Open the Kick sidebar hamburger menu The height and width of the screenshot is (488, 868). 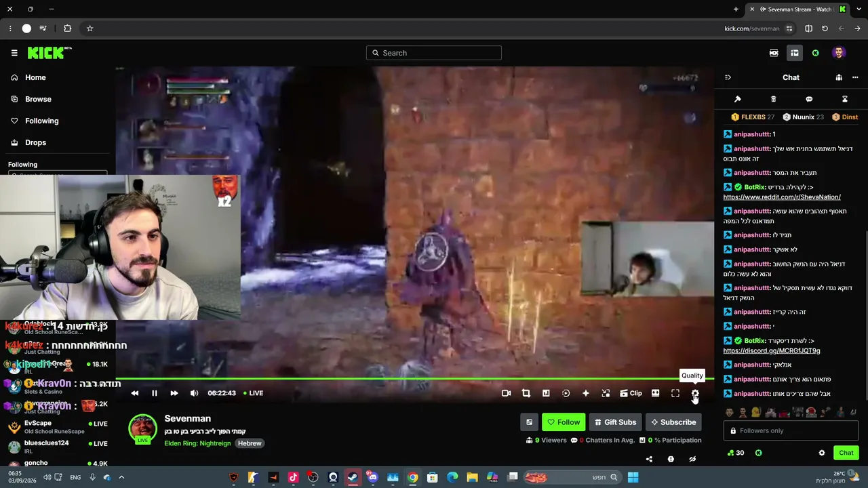tap(14, 53)
